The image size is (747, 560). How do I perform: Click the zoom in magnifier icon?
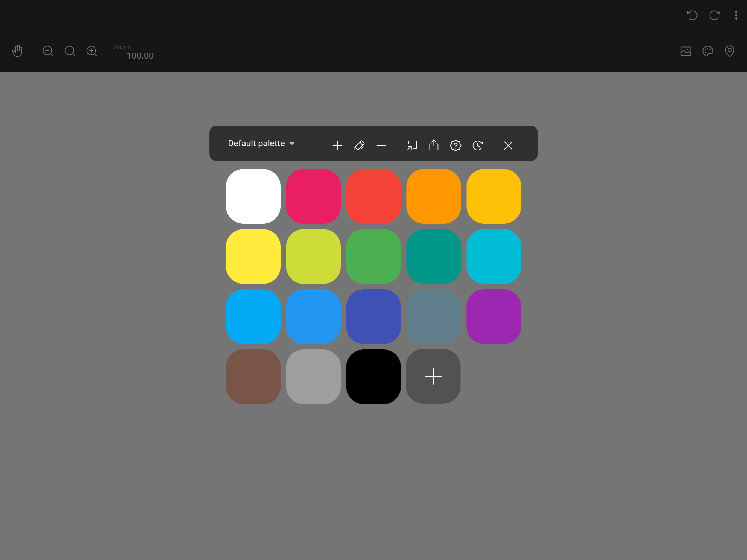(92, 51)
